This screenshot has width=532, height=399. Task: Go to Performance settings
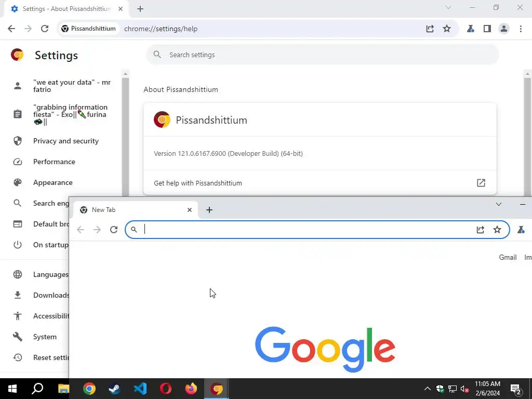pyautogui.click(x=62, y=162)
